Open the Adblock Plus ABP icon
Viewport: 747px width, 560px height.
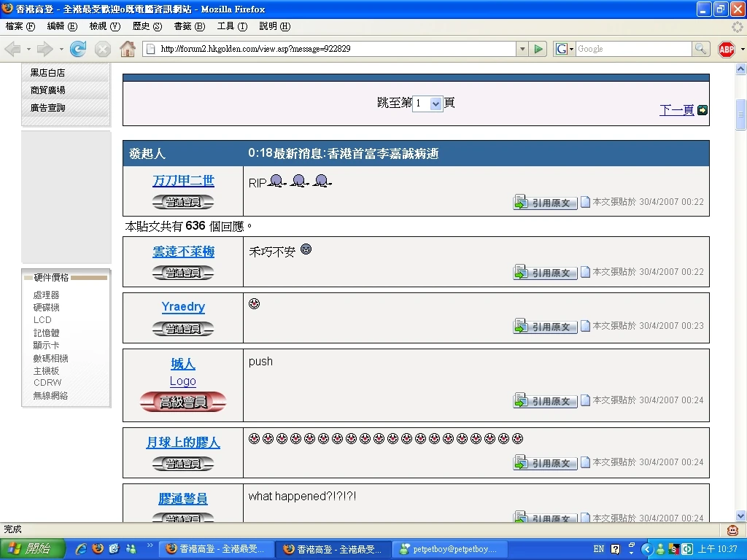tap(727, 49)
